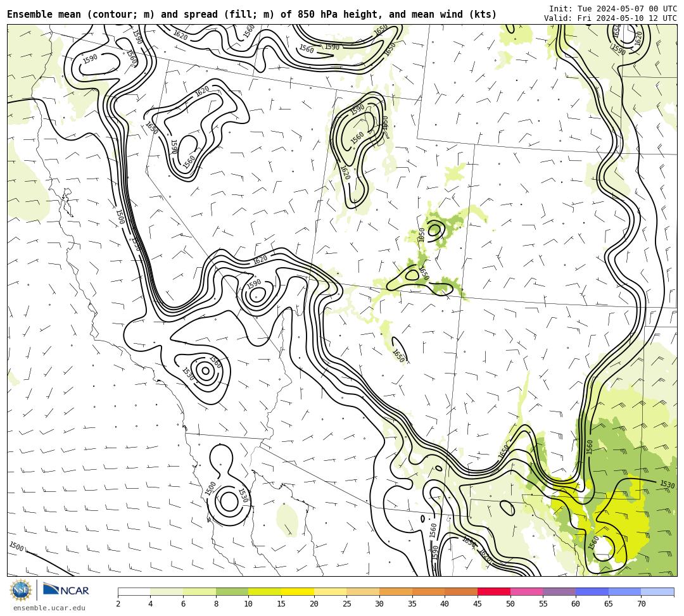Click the pale green 4-6 colorbar swatch
This screenshot has width=684, height=616.
(167, 591)
